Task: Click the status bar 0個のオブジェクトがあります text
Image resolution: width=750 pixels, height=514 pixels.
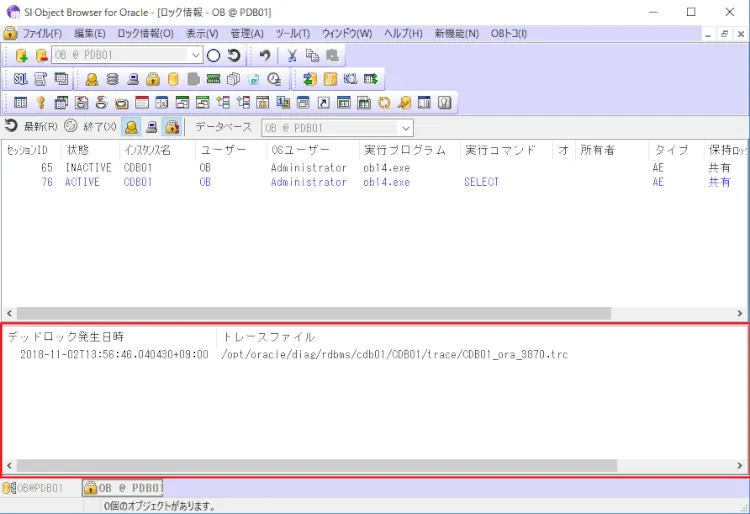Action: point(159,506)
